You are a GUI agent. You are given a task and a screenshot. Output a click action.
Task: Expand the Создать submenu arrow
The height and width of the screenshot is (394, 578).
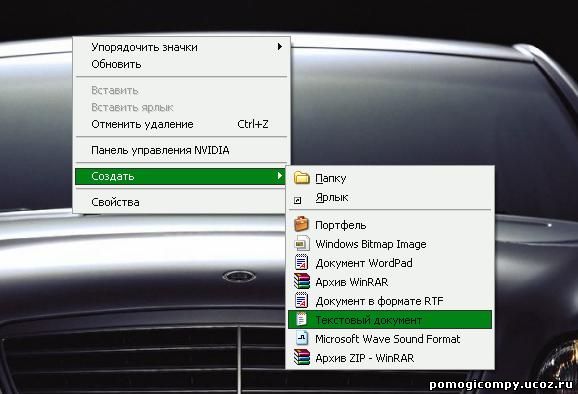click(x=280, y=176)
